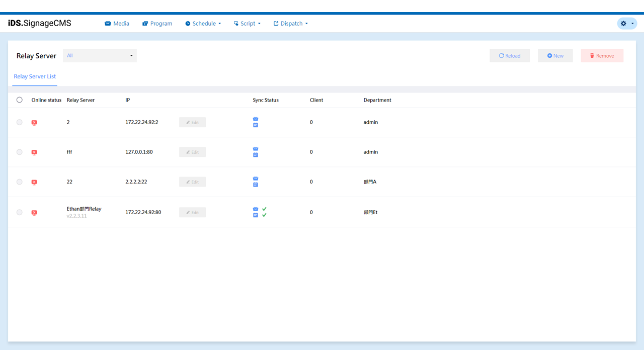Expand the Relay Server filter dropdown showing All
644x362 pixels.
(100, 56)
